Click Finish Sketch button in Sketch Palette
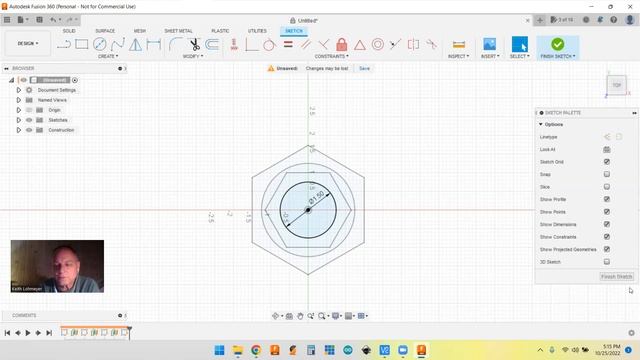 pyautogui.click(x=616, y=276)
